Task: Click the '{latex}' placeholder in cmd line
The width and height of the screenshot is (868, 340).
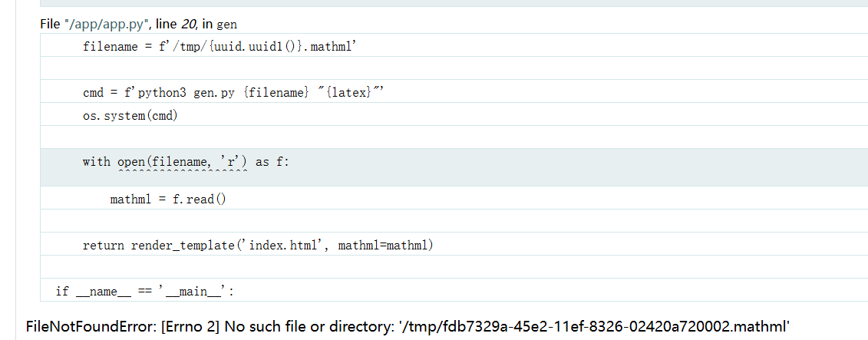Action: point(349,93)
